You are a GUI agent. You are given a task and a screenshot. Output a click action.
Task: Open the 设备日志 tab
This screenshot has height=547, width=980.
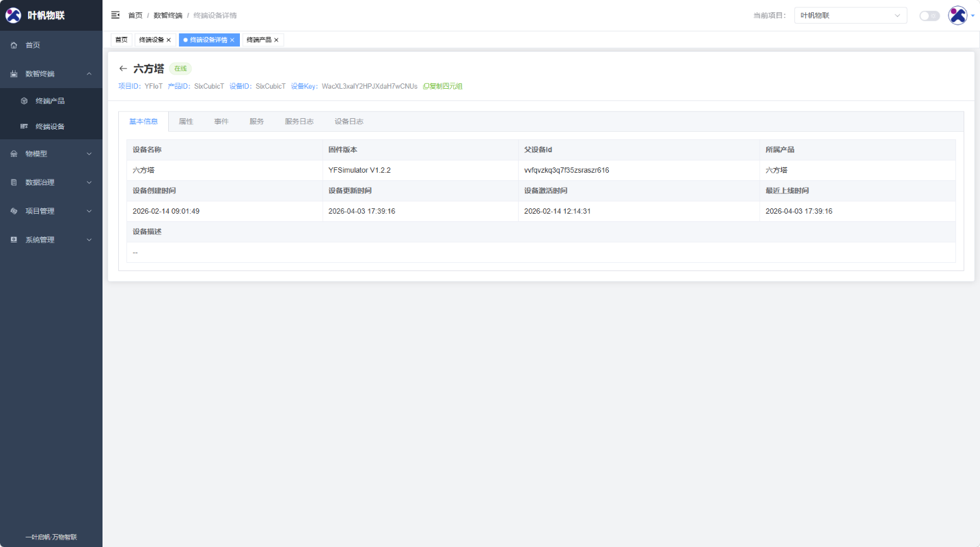(349, 122)
